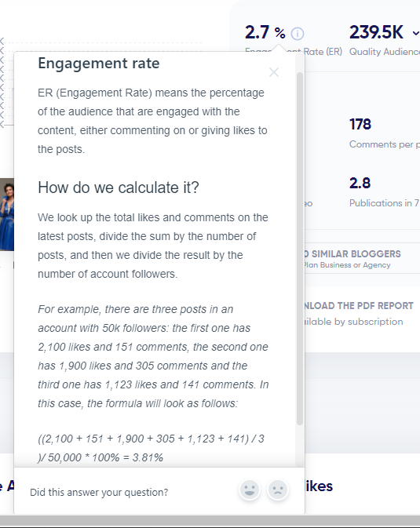Click the 'How do we calculate it?' heading
The image size is (420, 528).
(119, 188)
